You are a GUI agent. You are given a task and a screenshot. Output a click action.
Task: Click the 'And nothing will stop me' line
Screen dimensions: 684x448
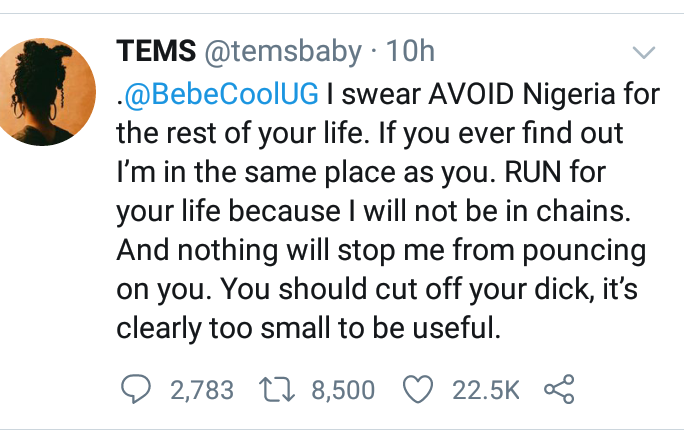coord(381,251)
